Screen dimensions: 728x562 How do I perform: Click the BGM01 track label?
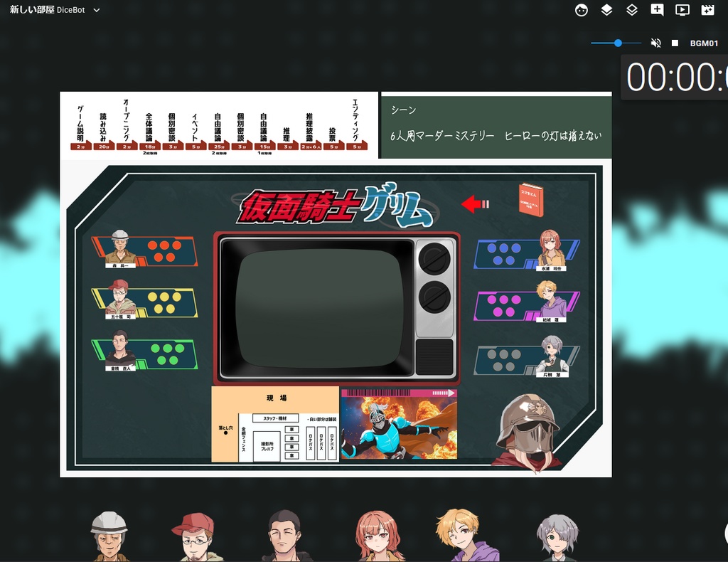click(707, 43)
